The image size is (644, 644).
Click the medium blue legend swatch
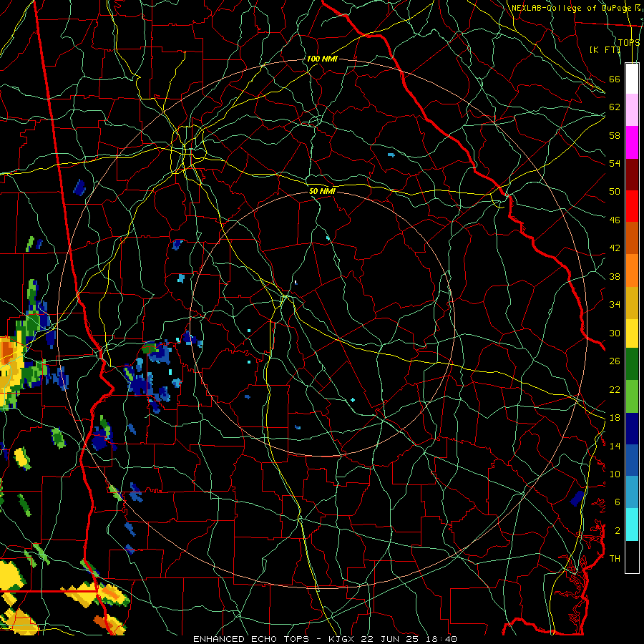632,460
